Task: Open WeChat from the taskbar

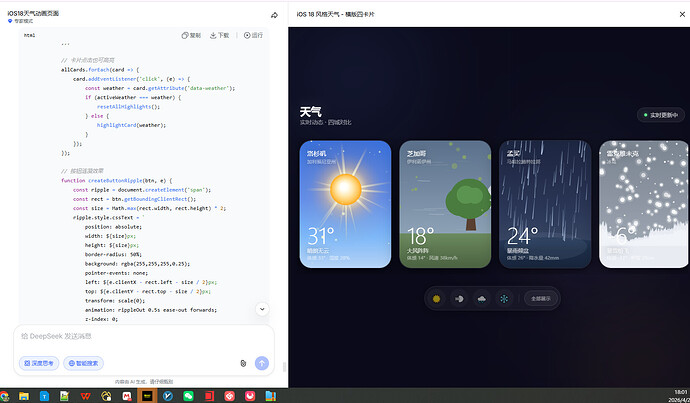Action: pyautogui.click(x=188, y=396)
